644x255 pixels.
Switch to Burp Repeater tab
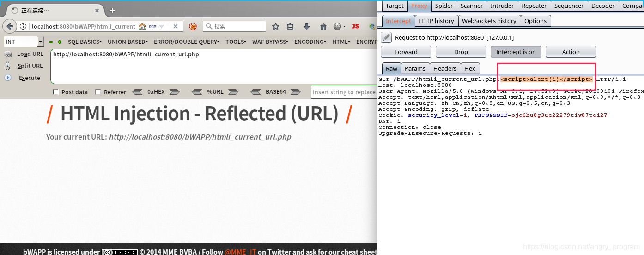click(534, 6)
